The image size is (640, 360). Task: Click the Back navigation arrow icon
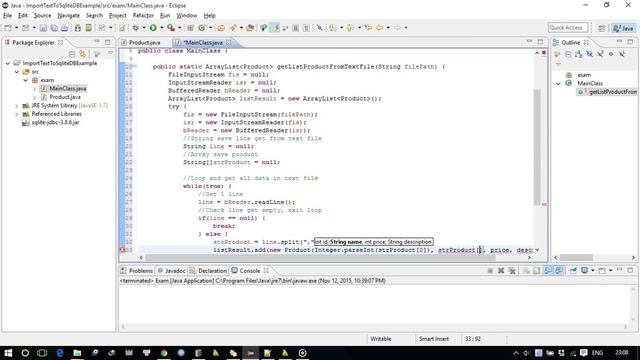380,28
